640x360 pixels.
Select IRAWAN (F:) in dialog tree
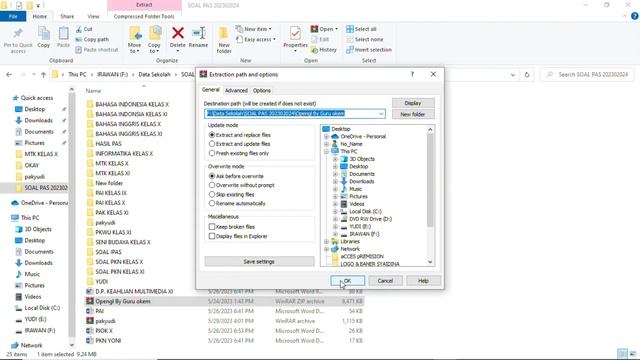[x=364, y=234]
